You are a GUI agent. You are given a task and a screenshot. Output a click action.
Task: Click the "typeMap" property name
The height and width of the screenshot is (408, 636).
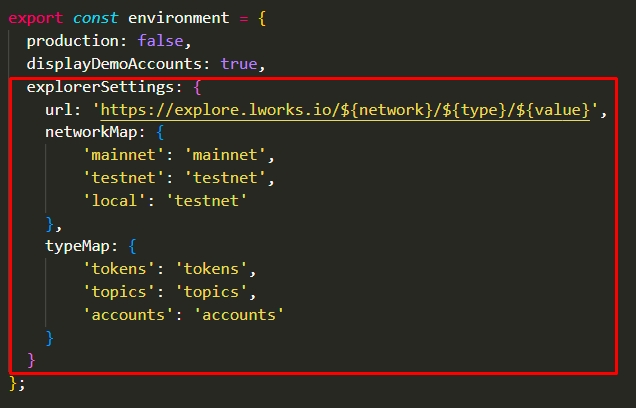pos(77,246)
